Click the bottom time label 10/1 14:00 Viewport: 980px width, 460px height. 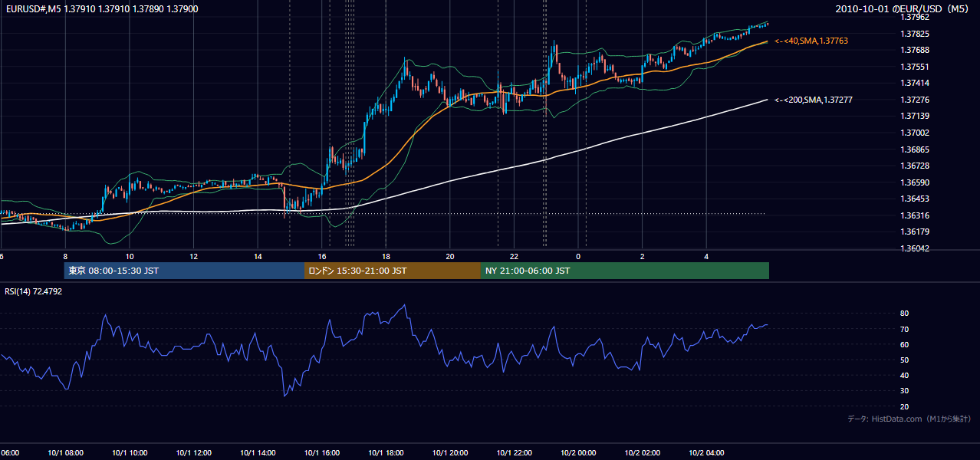click(258, 453)
